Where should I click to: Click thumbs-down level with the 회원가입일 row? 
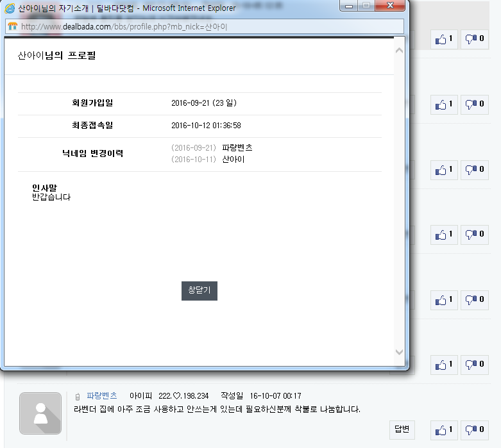pyautogui.click(x=474, y=104)
